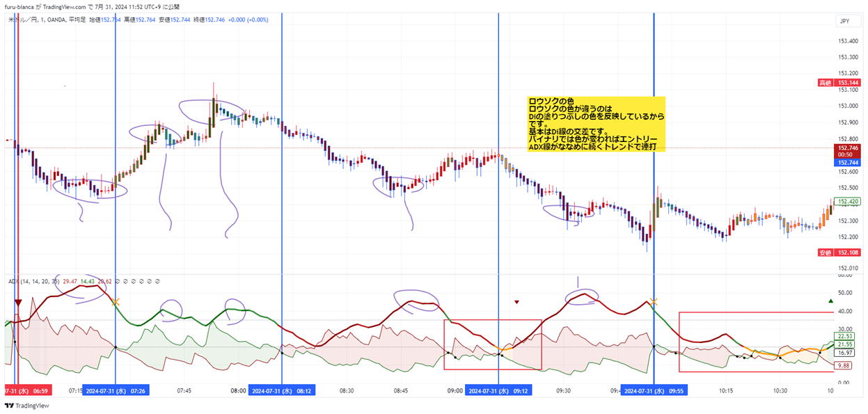Click the 2024-07-31 09:12 time label
This screenshot has height=414, width=868.
[498, 391]
